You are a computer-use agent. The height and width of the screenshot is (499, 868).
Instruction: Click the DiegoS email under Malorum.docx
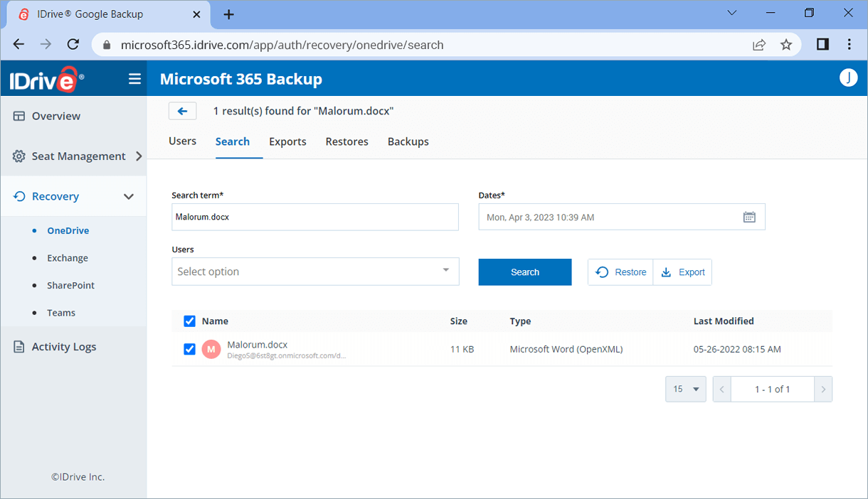point(286,356)
